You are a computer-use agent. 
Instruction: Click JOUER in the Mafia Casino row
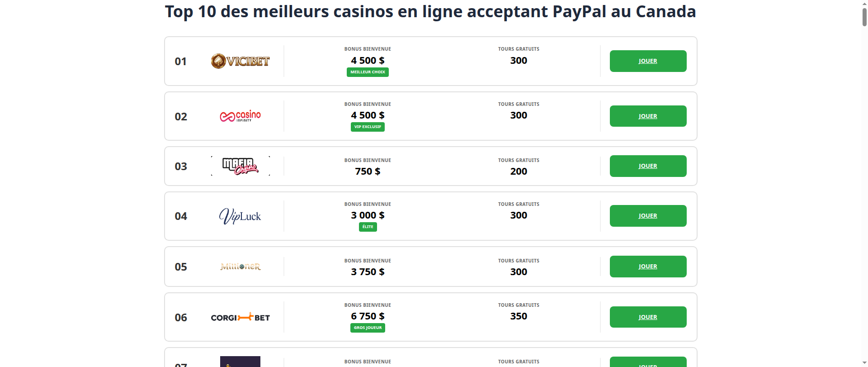pyautogui.click(x=647, y=166)
